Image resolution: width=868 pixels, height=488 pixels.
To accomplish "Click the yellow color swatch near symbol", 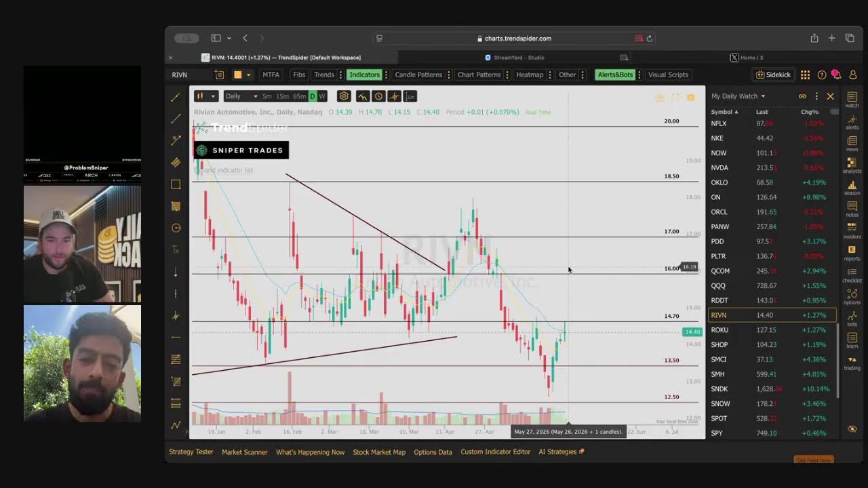I will (x=238, y=75).
